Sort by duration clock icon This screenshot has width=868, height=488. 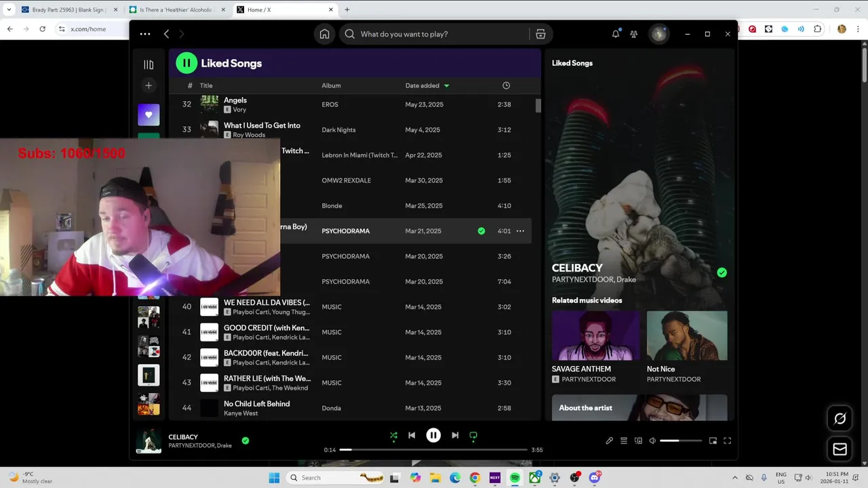(x=506, y=85)
